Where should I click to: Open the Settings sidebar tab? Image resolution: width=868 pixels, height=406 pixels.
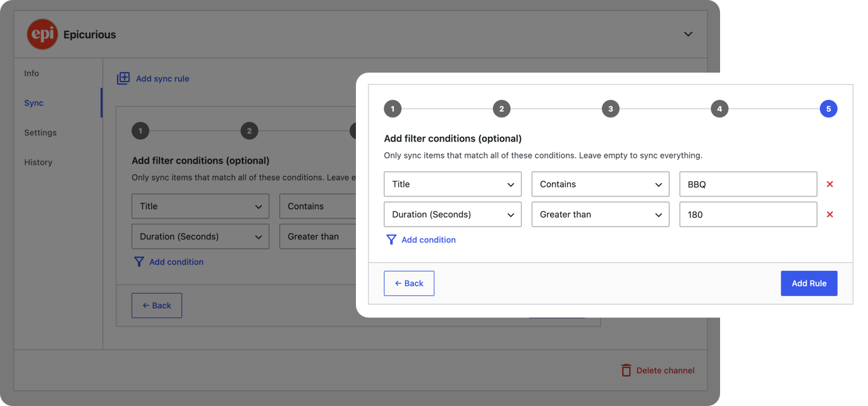(40, 133)
